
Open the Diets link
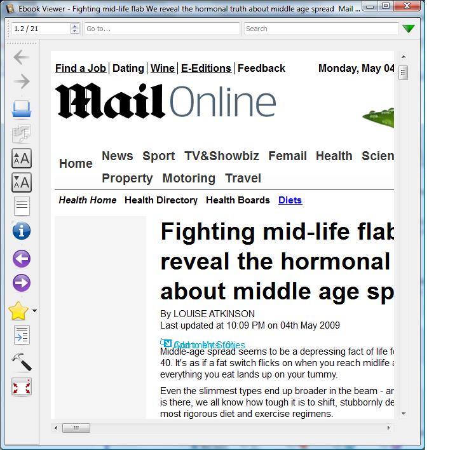tap(290, 200)
